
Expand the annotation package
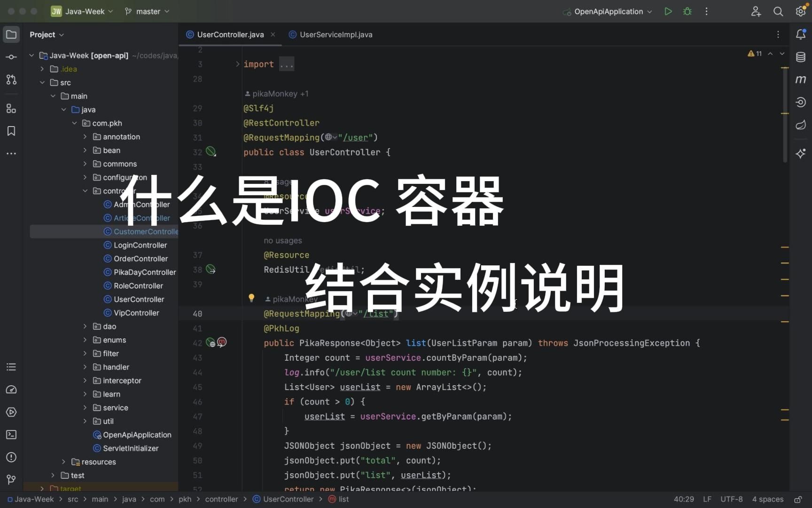85,137
